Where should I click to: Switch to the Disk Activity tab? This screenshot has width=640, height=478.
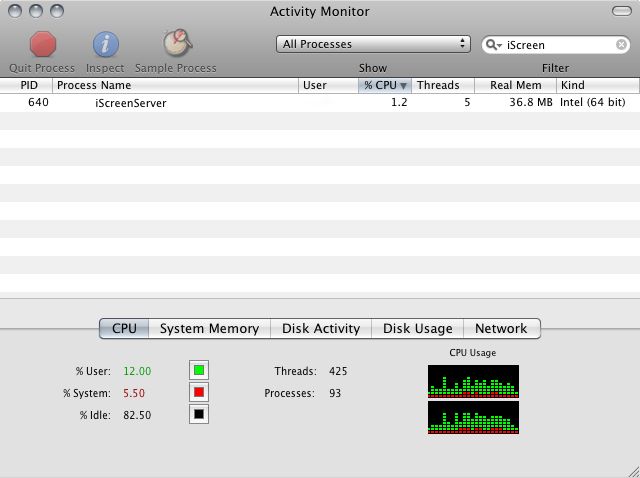click(x=321, y=329)
